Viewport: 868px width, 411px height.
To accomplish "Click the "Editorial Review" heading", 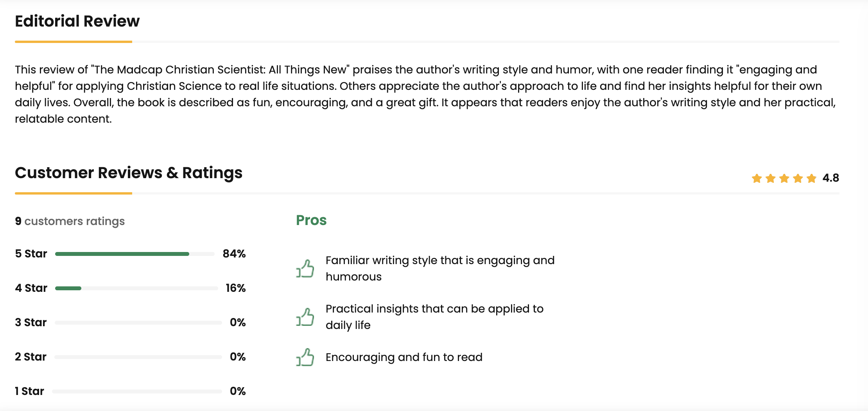I will point(77,21).
